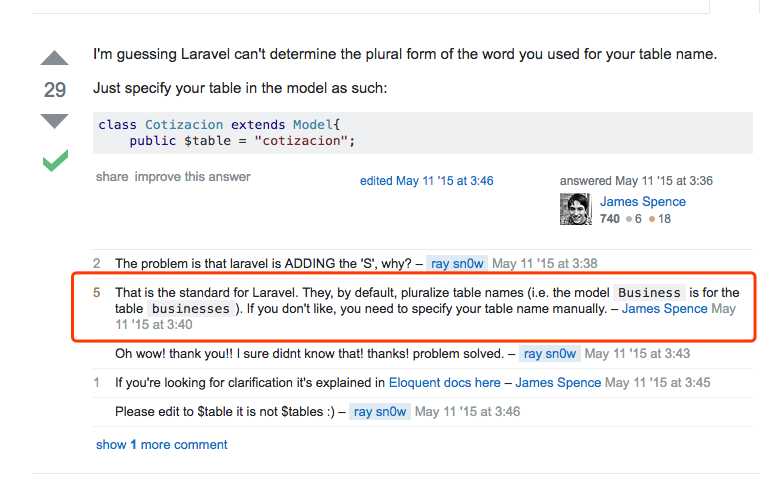Screen dimensions: 782x483
Task: Click James Spence on Eloquent docs comment
Action: point(558,383)
